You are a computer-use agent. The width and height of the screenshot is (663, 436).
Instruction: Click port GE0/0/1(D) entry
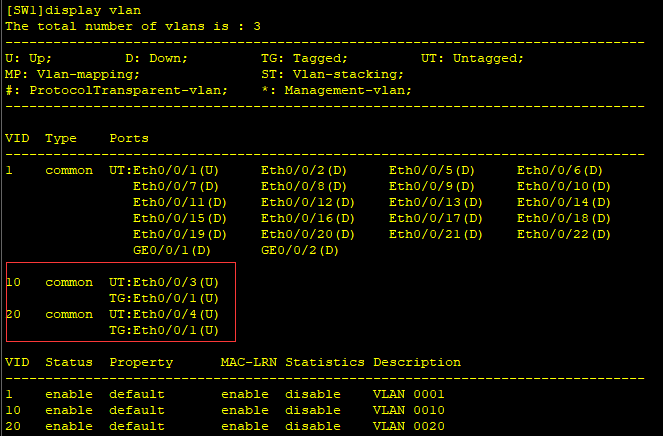(x=172, y=250)
